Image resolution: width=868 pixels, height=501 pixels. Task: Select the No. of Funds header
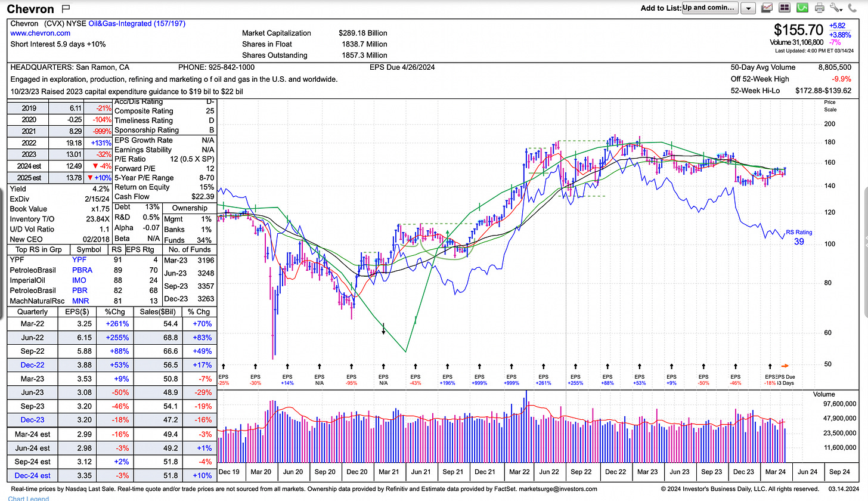coord(190,249)
